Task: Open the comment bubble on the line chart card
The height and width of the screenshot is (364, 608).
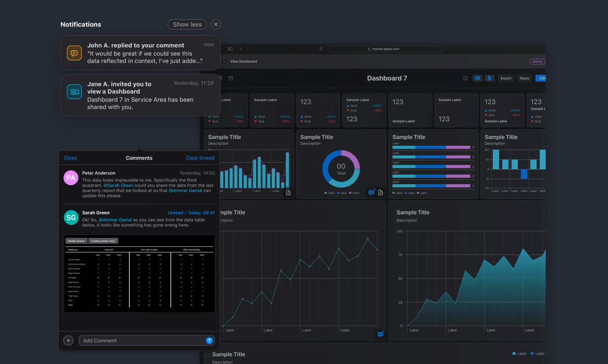Action: coord(380,334)
